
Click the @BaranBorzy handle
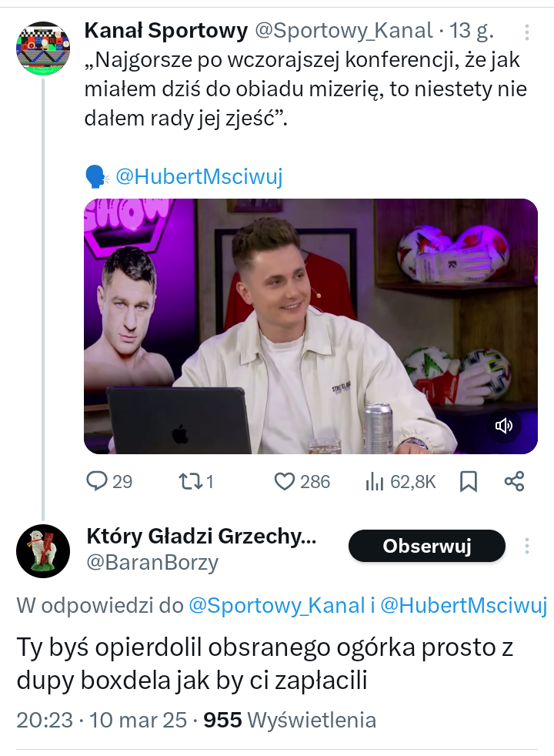(x=152, y=563)
